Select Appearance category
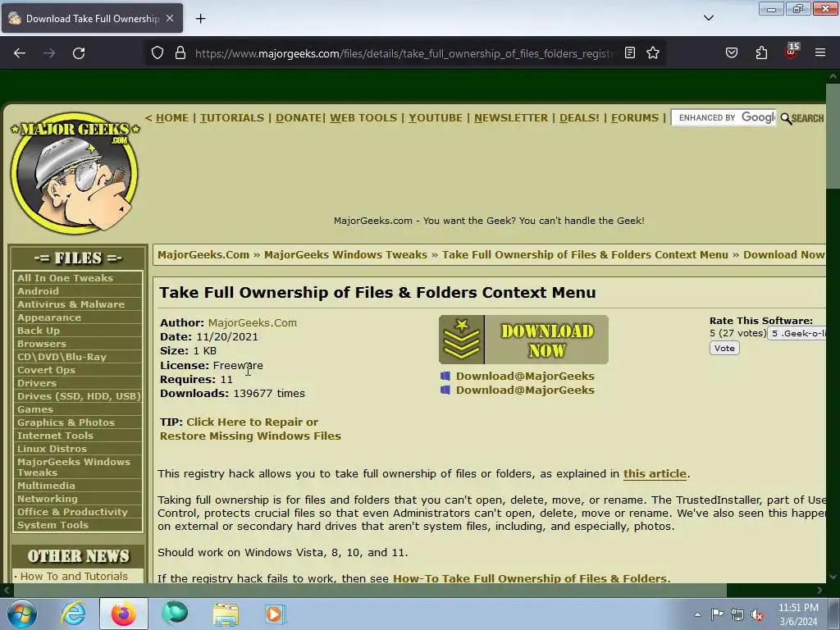Viewport: 840px width, 630px height. pyautogui.click(x=78, y=317)
